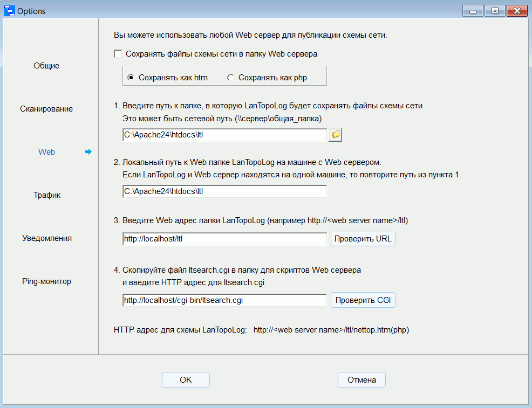Screen dimensions: 532x408
Task: Click the nettop.htm(php) HTTP address text
Action: (331, 330)
